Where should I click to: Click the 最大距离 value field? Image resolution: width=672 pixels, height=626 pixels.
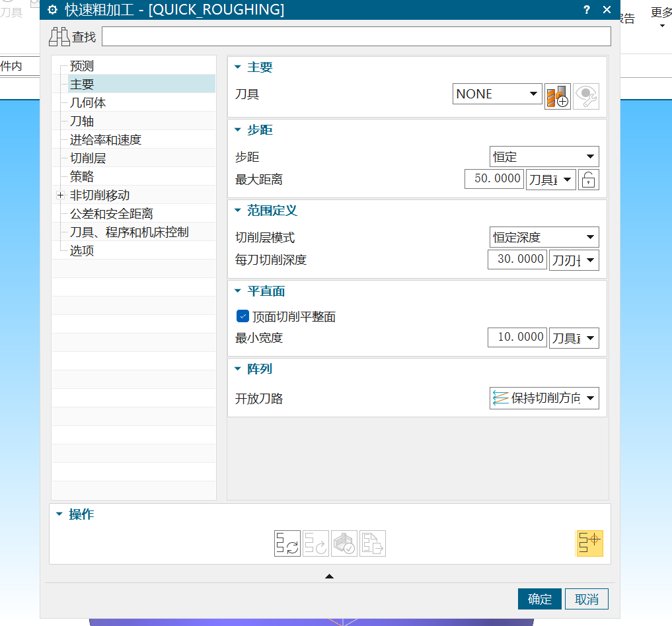tap(494, 178)
